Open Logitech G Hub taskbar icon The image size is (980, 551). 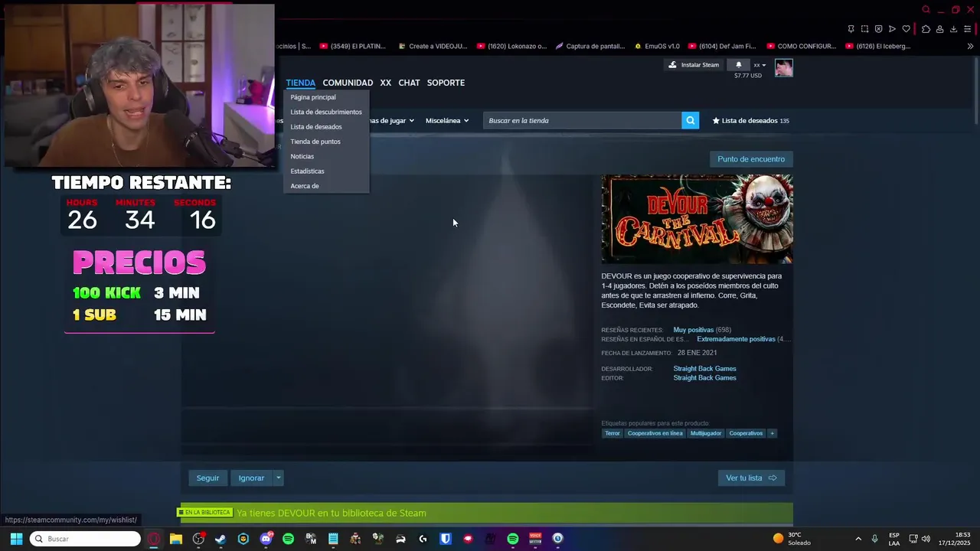tap(423, 539)
